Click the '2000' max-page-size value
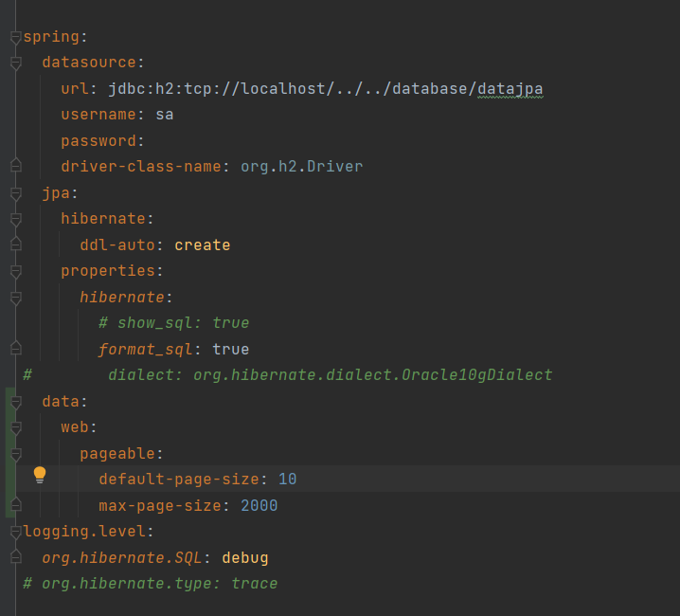This screenshot has width=680, height=616. (259, 506)
